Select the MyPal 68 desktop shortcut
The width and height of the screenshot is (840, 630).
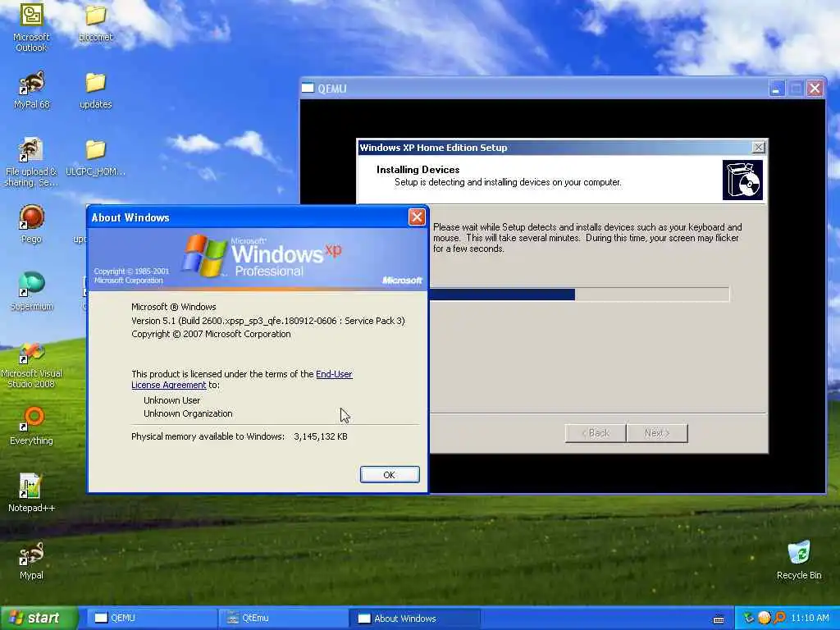(x=32, y=89)
